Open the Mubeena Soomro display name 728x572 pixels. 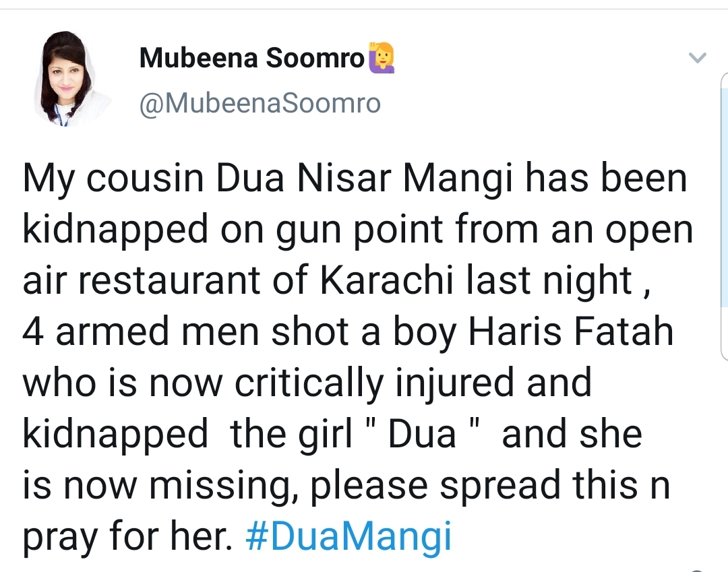click(x=252, y=58)
